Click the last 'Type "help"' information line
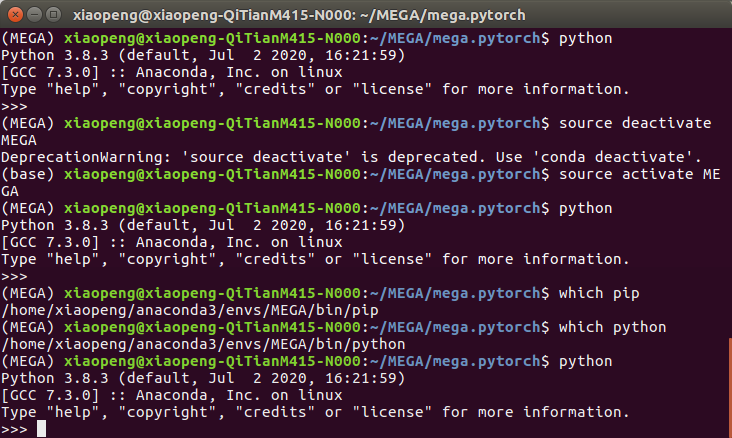Screen dimensions: 732x438 click(x=315, y=412)
